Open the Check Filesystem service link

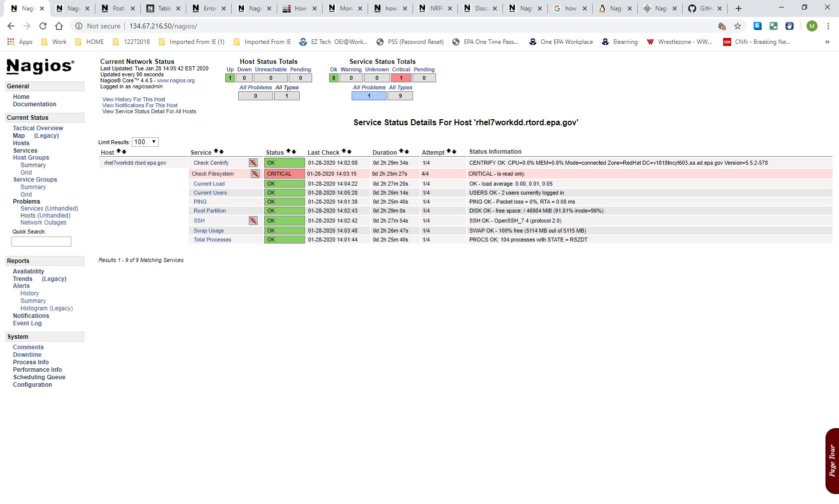pos(213,174)
